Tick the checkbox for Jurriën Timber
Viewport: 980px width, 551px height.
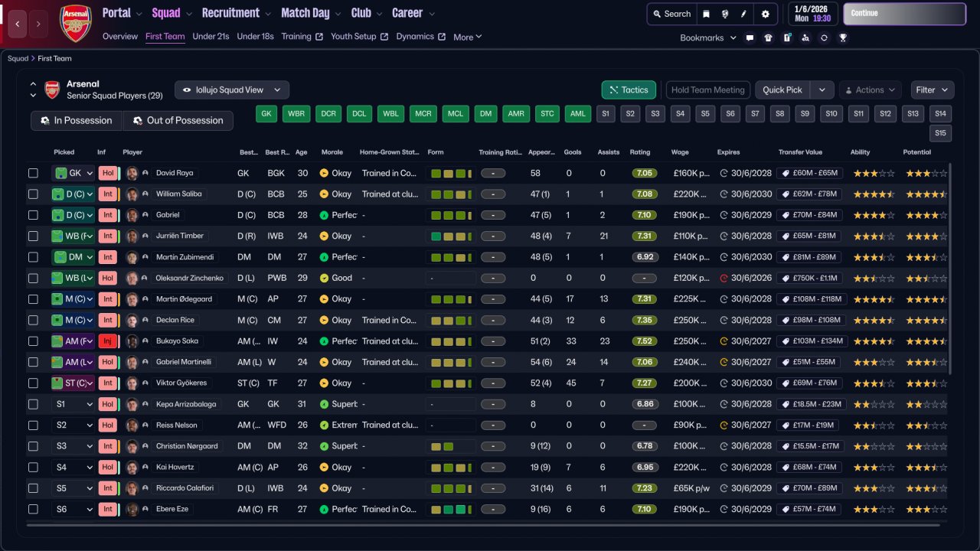[x=33, y=236]
